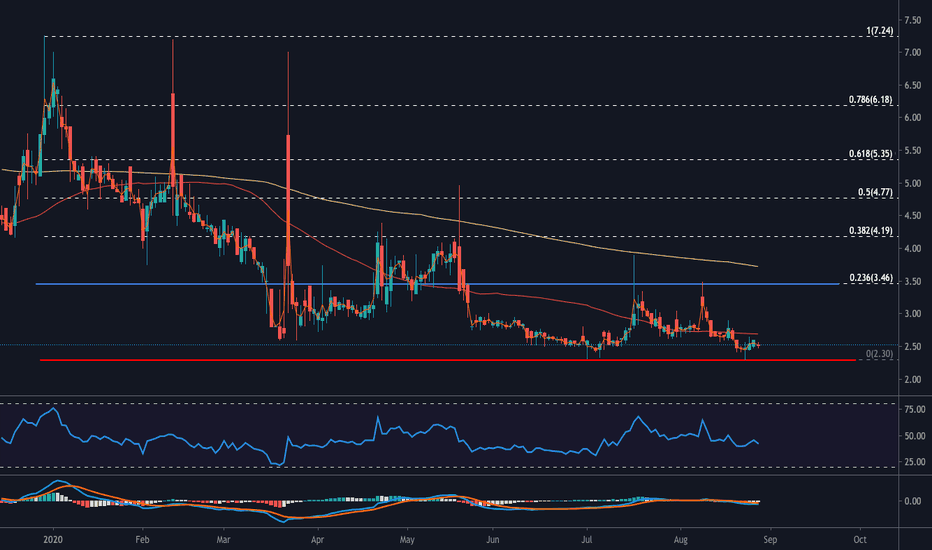Click the 7.00 price axis value

click(x=912, y=53)
